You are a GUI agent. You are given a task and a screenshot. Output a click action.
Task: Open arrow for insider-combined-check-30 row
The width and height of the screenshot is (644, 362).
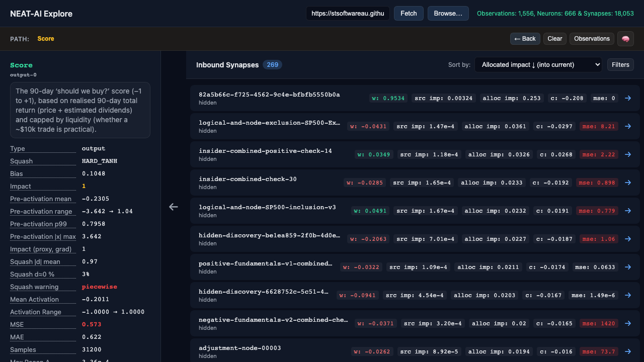pos(628,183)
